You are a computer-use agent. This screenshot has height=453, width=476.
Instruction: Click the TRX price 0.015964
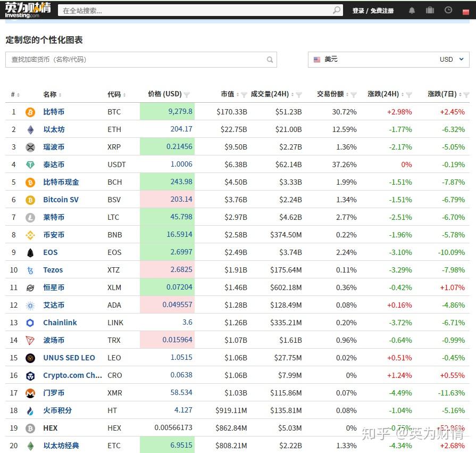click(x=167, y=340)
